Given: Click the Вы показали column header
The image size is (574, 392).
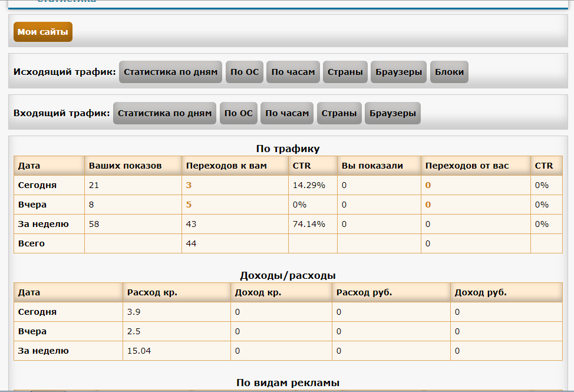Looking at the screenshot, I should point(372,166).
